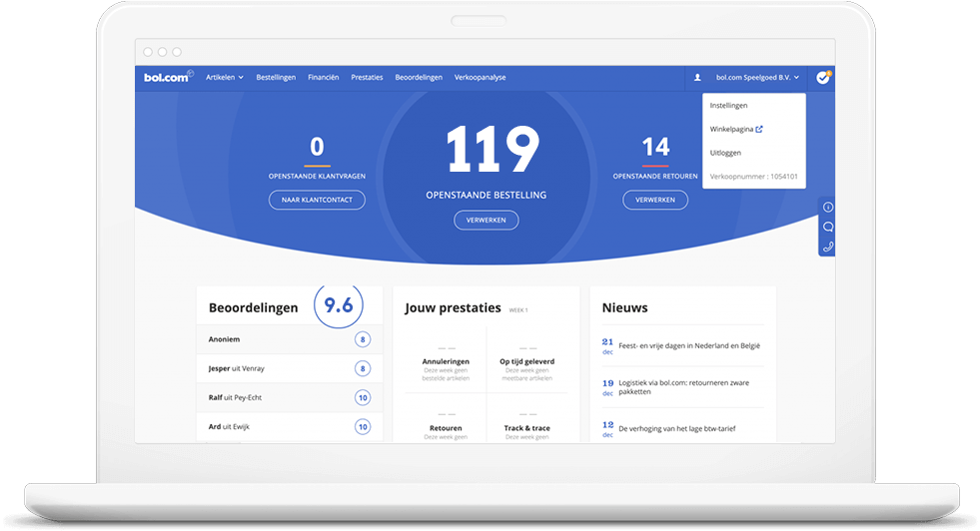This screenshot has width=980, height=531.
Task: Click the Nieuws card heading
Action: 624,307
